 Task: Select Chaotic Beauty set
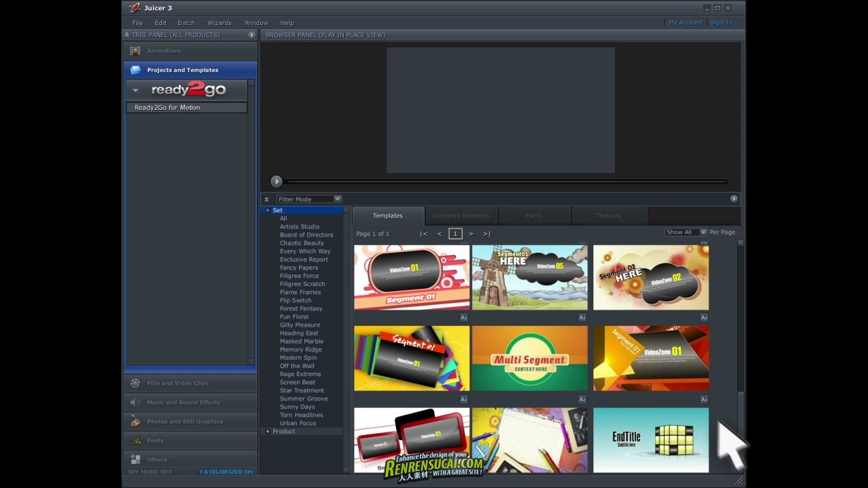[302, 243]
